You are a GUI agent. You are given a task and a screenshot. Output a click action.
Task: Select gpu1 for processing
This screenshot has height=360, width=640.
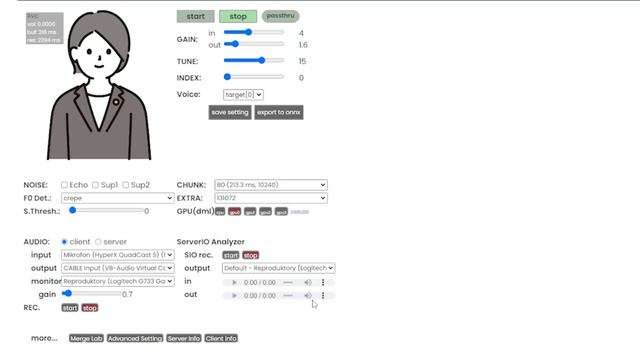tap(250, 212)
